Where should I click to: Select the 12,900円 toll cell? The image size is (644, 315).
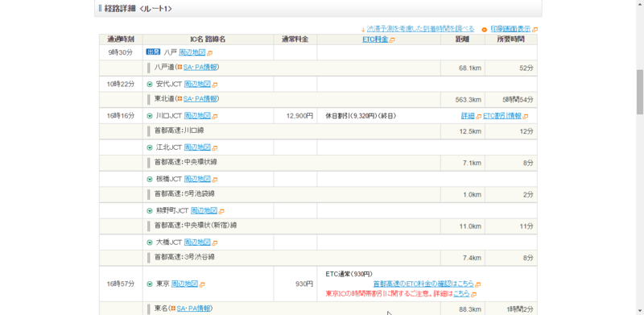[x=295, y=116]
